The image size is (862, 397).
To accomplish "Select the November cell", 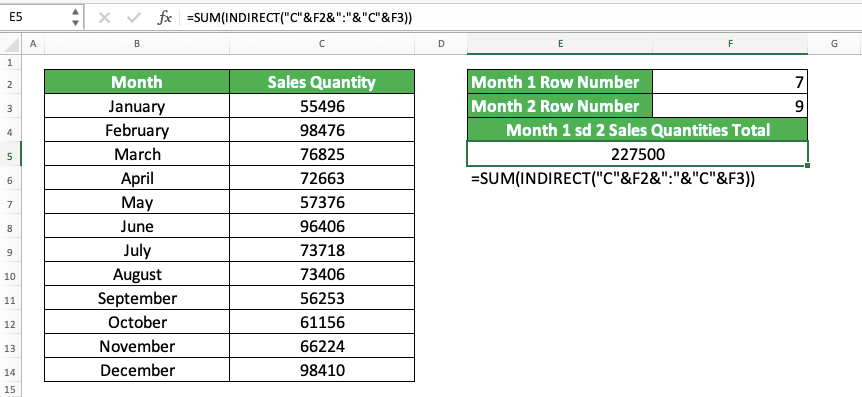I will (x=137, y=346).
